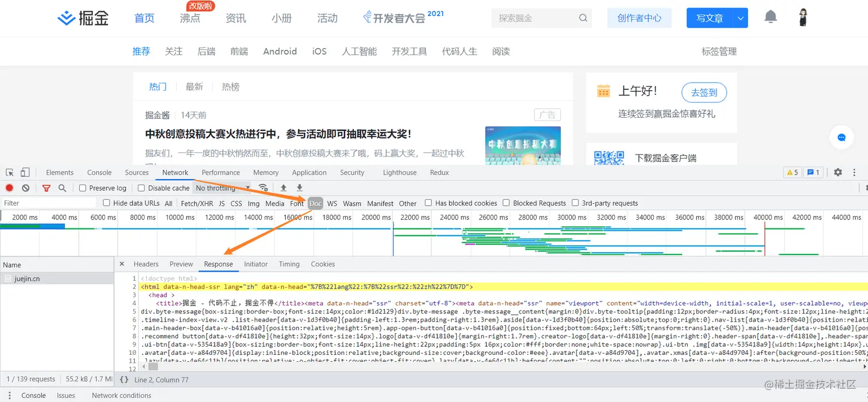Tick the 3rd-party requests checkbox
The width and height of the screenshot is (868, 402).
click(576, 203)
